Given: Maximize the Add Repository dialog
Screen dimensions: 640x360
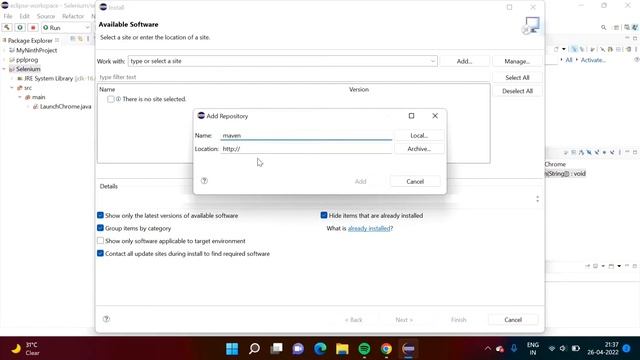Looking at the screenshot, I should [411, 116].
